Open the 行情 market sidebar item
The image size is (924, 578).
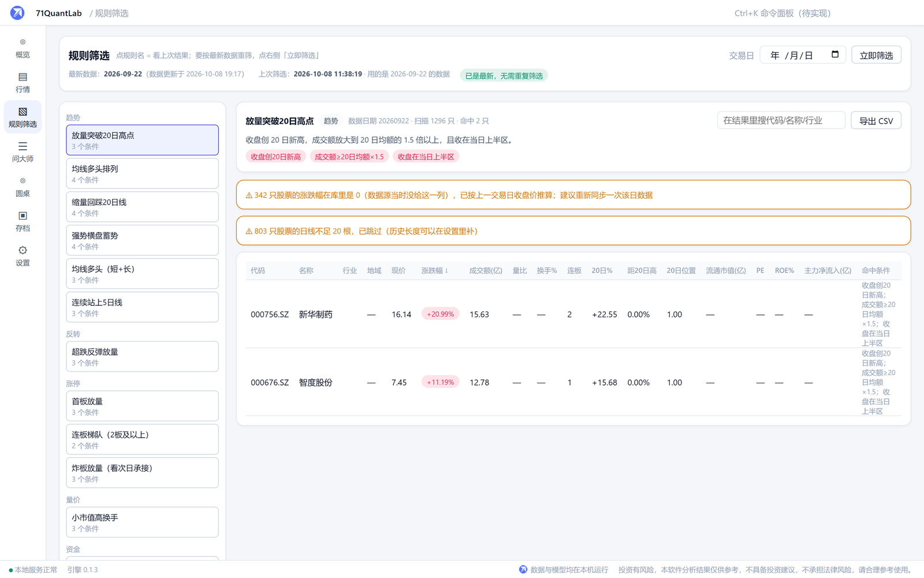23,83
